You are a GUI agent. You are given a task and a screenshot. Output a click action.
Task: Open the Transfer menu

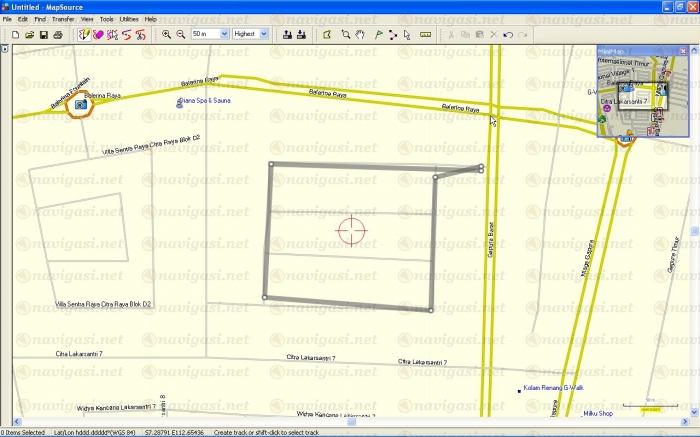(x=62, y=19)
